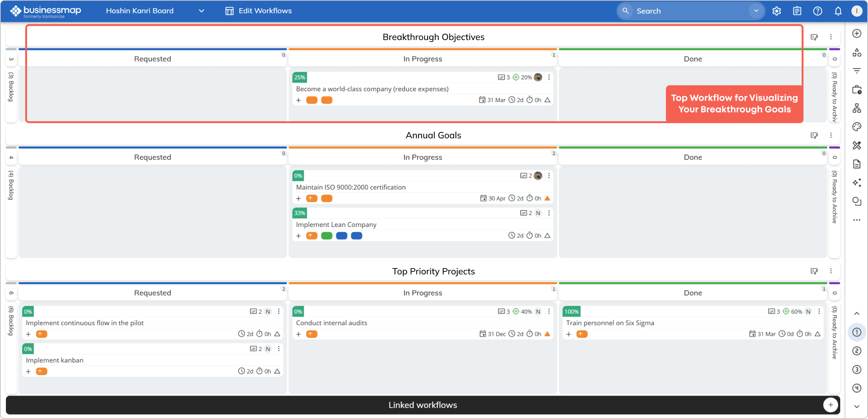Open the board selector next to Hoshin Kanri Board

pyautogui.click(x=201, y=11)
